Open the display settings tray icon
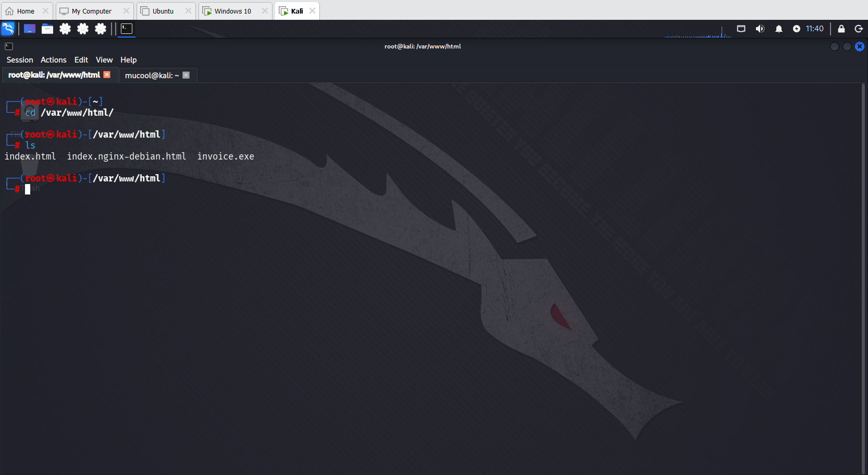 [x=741, y=29]
